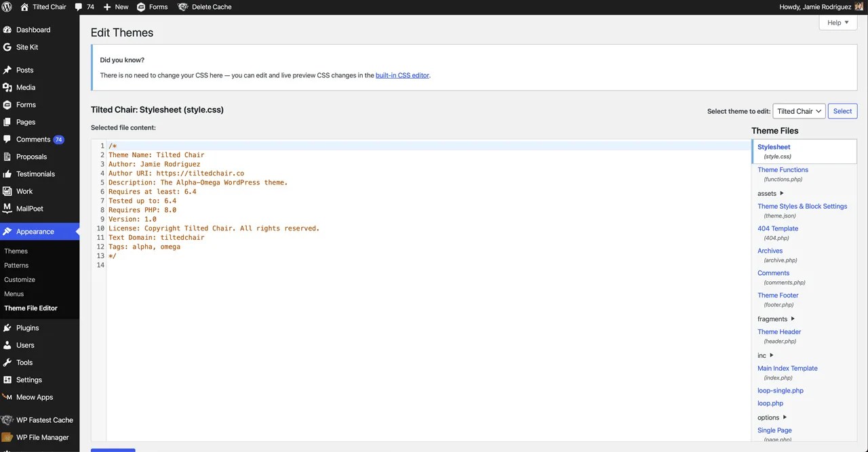This screenshot has height=452, width=868.
Task: Click the Version: 1.0 code line
Action: pyautogui.click(x=132, y=220)
